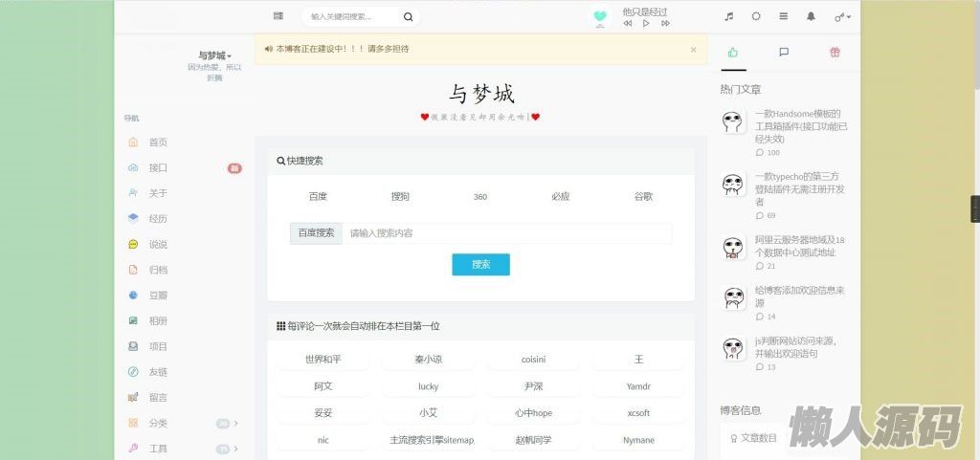
Task: Open the list lines icon in header
Action: [x=783, y=17]
